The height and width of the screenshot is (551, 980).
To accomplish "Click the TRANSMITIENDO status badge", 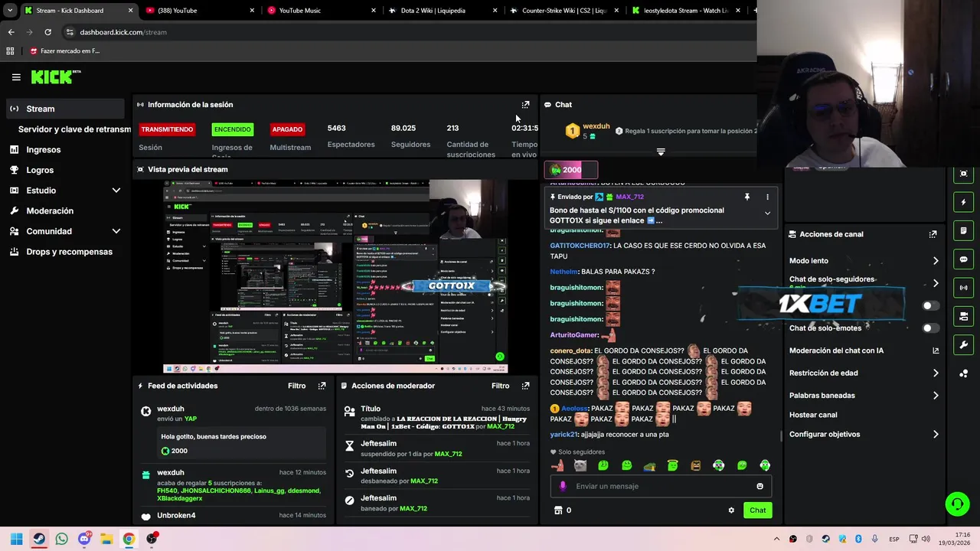I will [167, 129].
